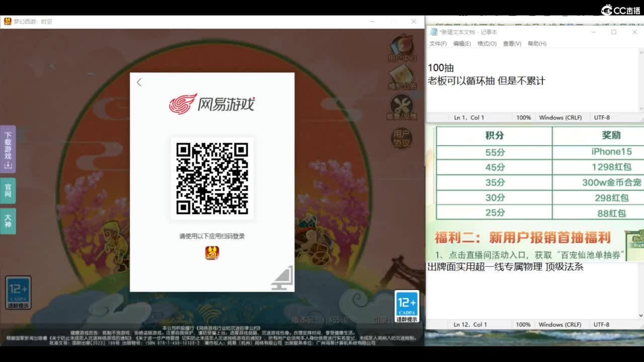Screen dimensions: 644x362
Task: Close the Notepad window
Action: click(x=634, y=32)
